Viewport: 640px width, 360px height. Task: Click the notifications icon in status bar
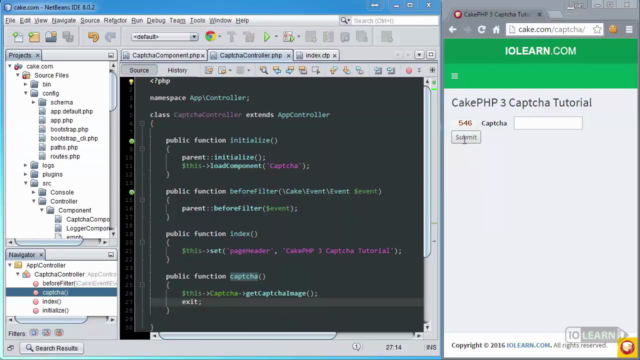point(356,347)
